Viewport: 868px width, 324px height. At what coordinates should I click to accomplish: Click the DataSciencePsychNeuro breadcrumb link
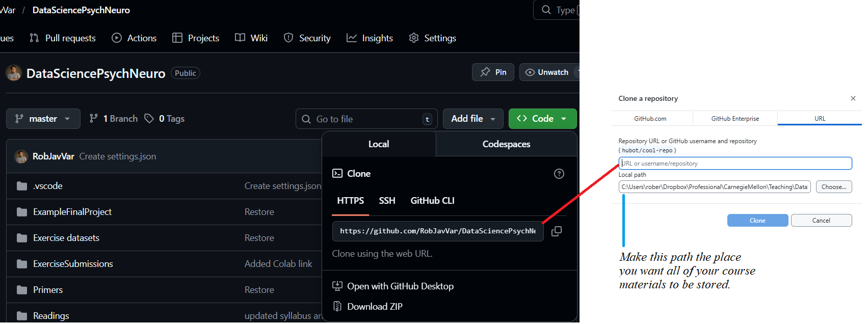(x=81, y=10)
